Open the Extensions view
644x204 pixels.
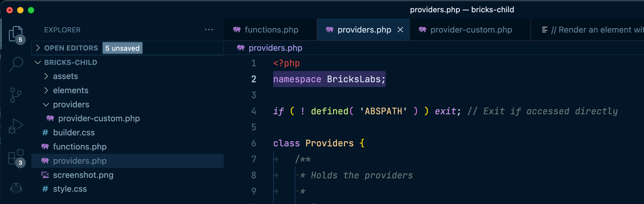click(16, 157)
